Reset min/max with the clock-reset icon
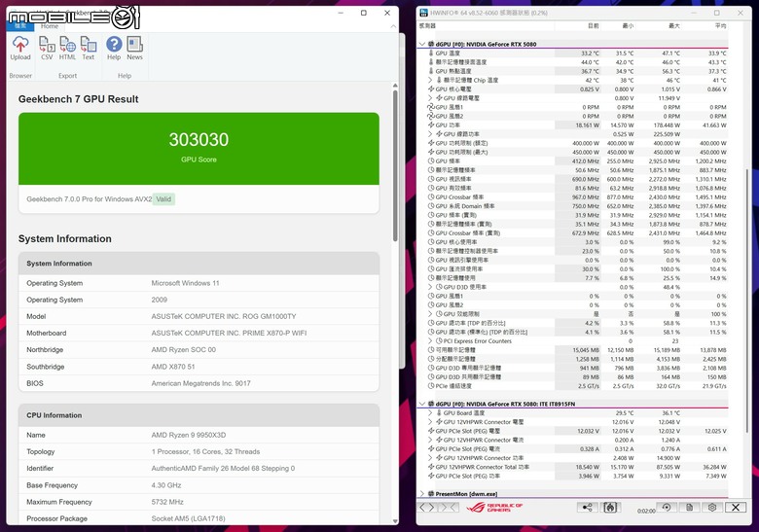 (667, 507)
